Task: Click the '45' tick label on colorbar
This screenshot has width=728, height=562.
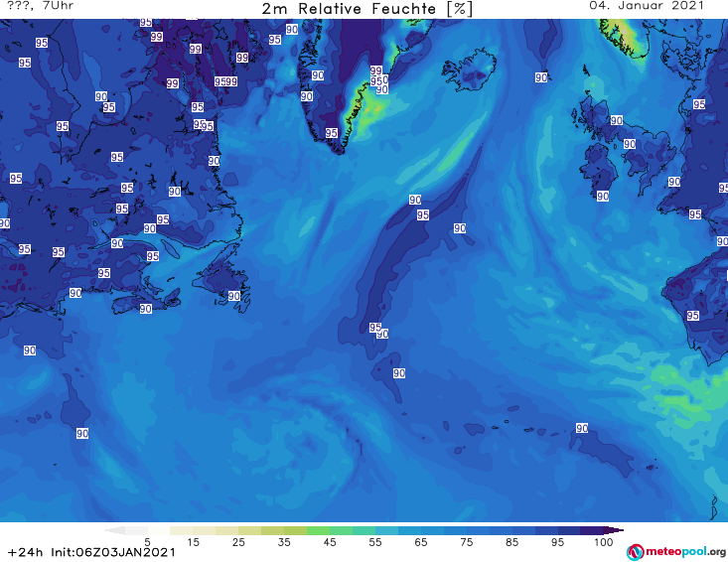Action: [x=329, y=541]
